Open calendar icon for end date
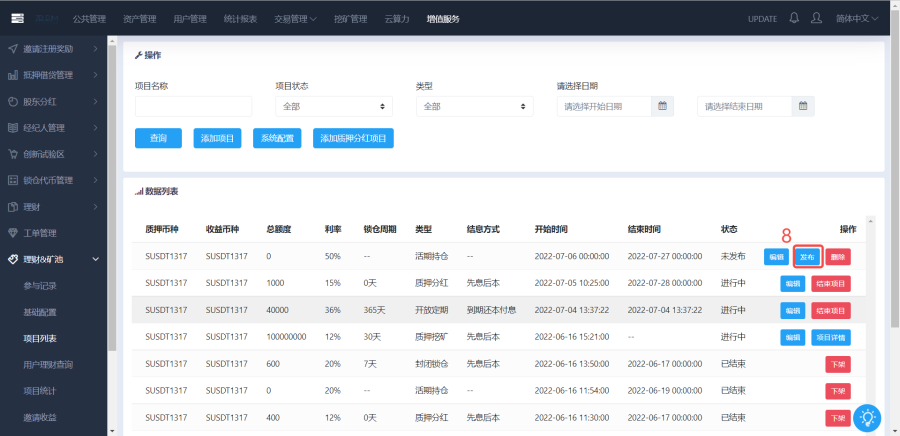 [x=803, y=106]
